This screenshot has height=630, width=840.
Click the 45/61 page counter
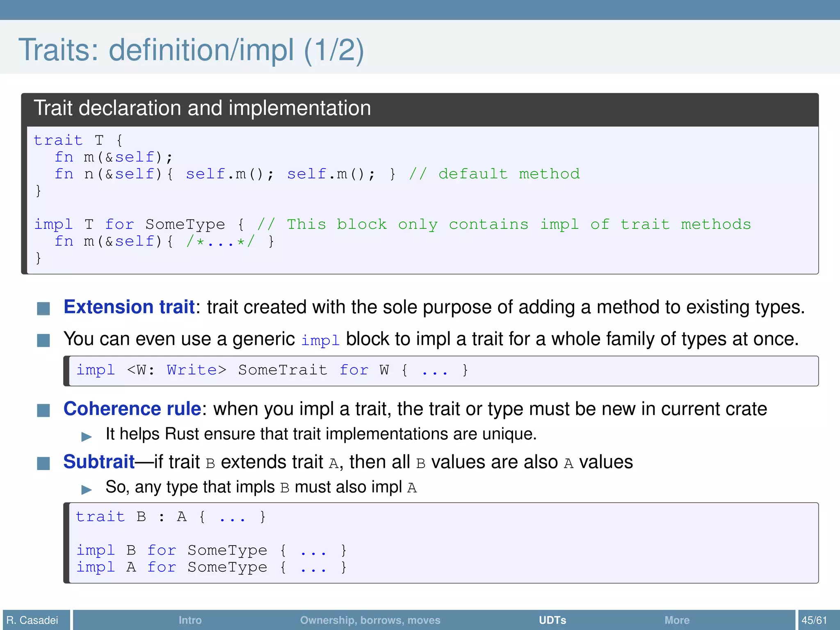point(814,620)
